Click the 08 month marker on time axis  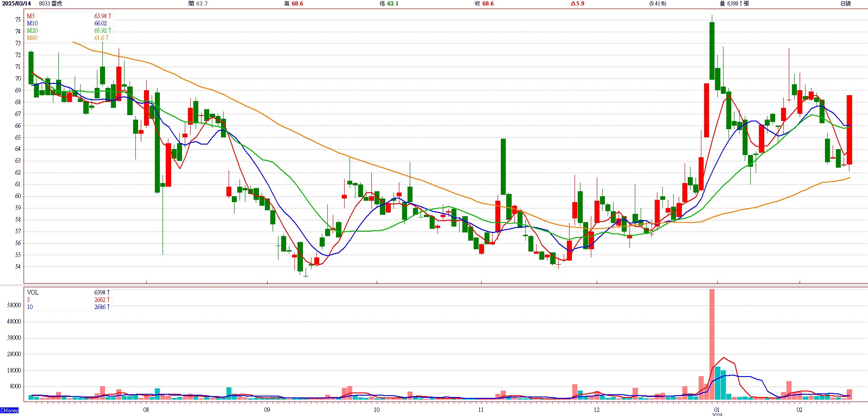[146, 410]
